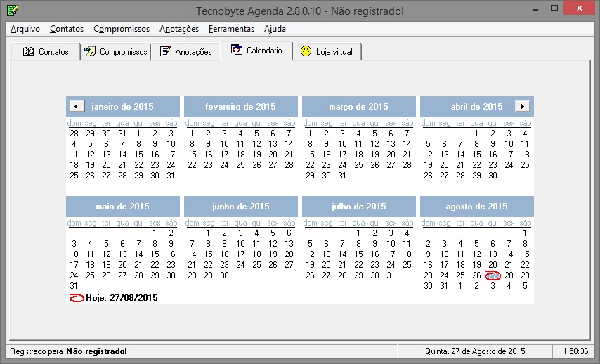
Task: Select day 21 in abril de 2015
Action: [460, 165]
